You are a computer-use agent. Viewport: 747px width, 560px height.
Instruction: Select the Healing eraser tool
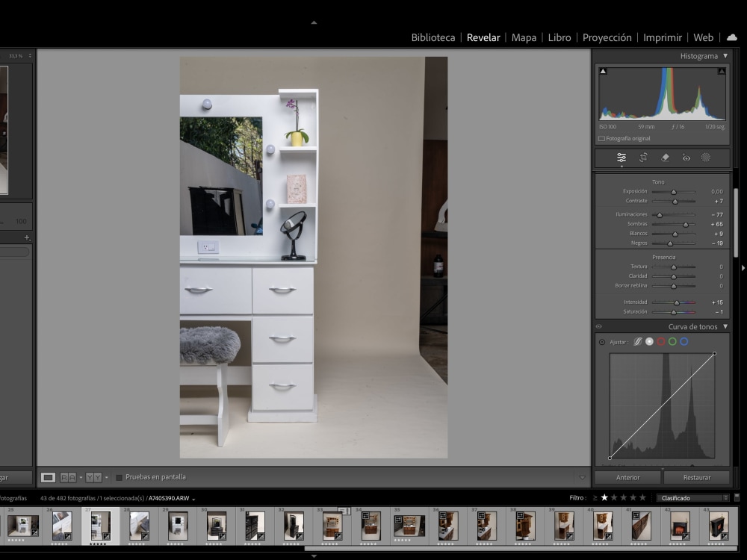point(665,158)
